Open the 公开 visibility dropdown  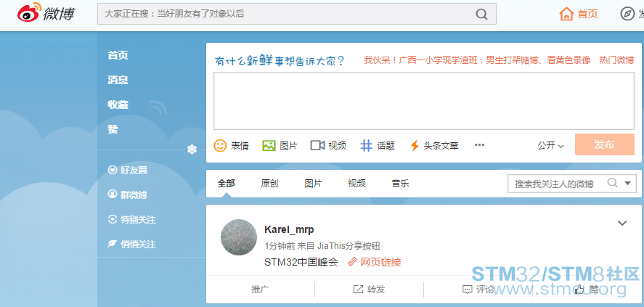pyautogui.click(x=551, y=145)
